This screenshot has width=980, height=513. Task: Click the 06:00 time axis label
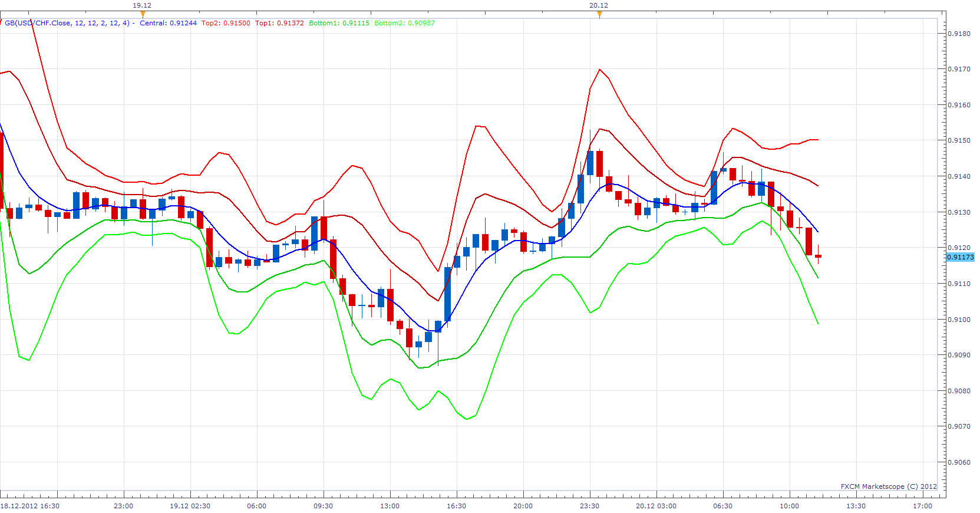(256, 506)
